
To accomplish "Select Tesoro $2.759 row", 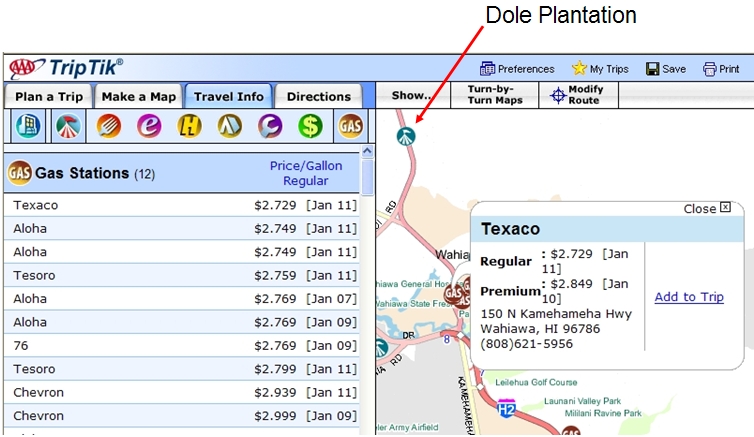I will pos(182,275).
